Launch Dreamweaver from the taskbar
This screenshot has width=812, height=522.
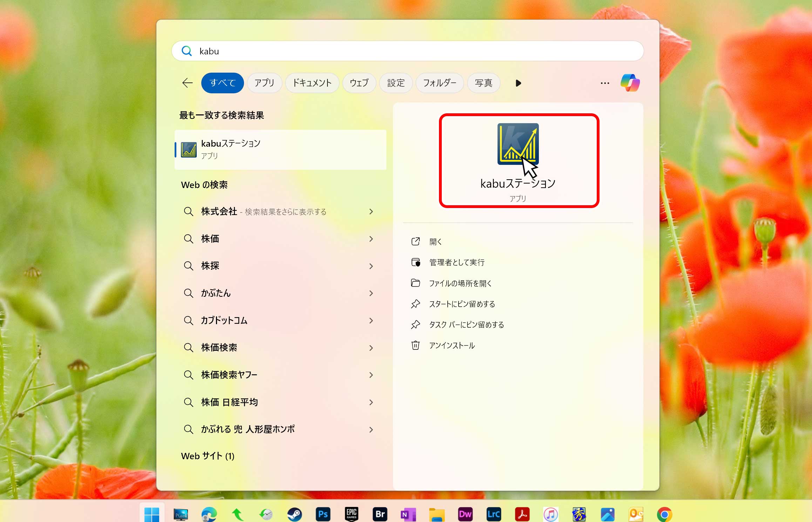click(465, 515)
